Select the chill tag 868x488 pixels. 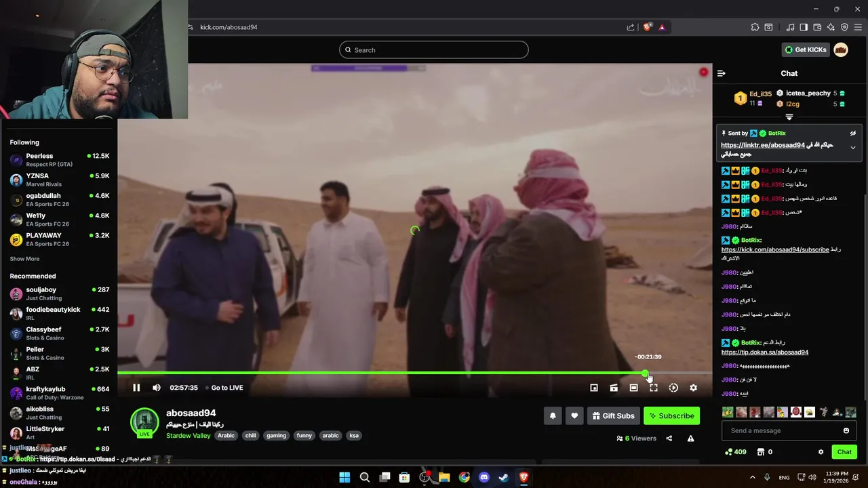click(x=250, y=436)
